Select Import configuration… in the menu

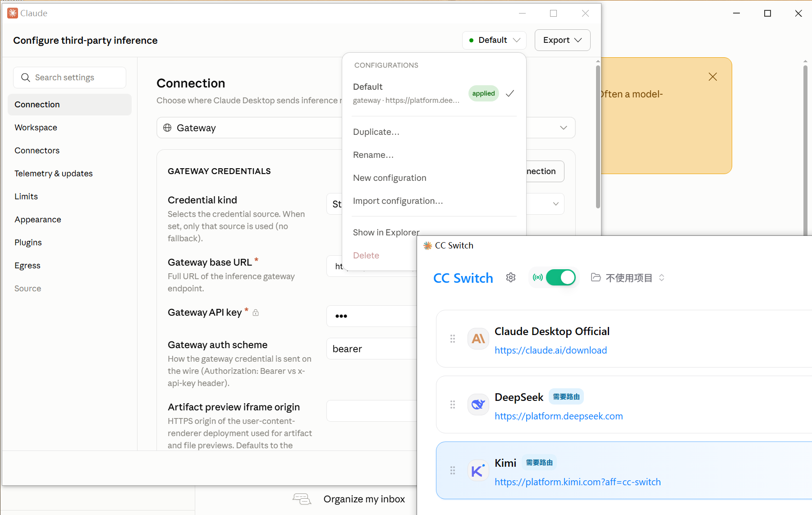398,201
